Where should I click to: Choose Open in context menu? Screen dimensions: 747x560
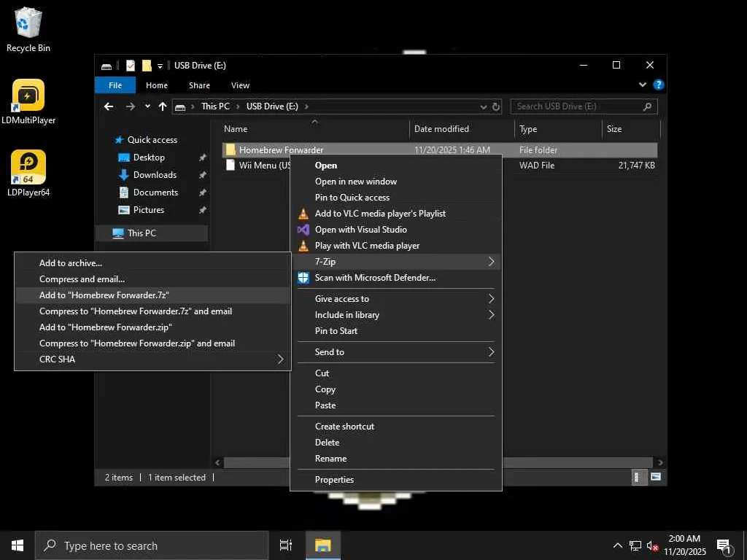point(396,166)
